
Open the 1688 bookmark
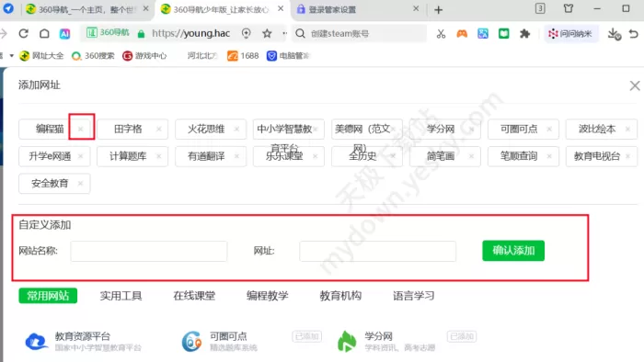243,56
